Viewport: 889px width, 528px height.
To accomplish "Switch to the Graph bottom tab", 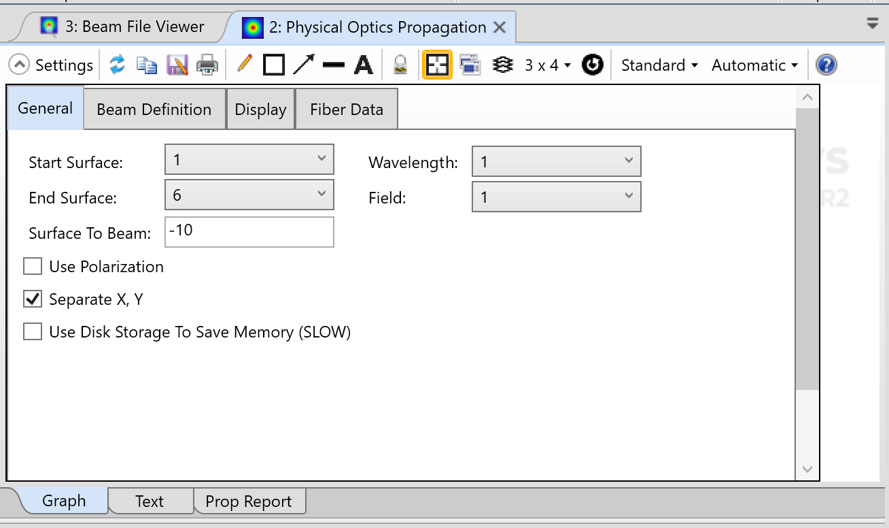I will pos(64,501).
